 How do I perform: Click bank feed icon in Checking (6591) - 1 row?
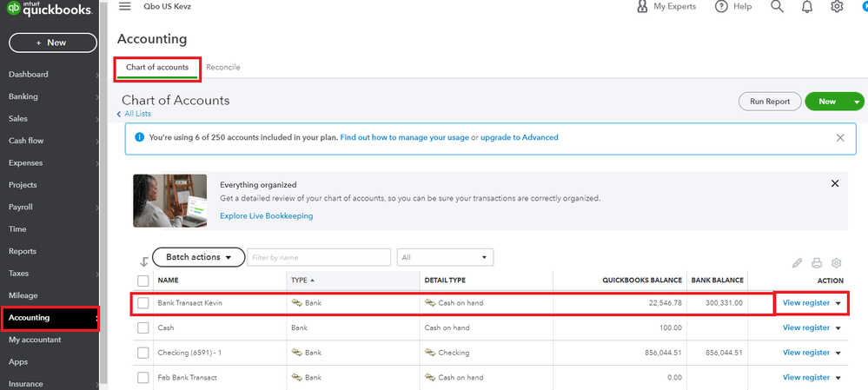point(296,353)
